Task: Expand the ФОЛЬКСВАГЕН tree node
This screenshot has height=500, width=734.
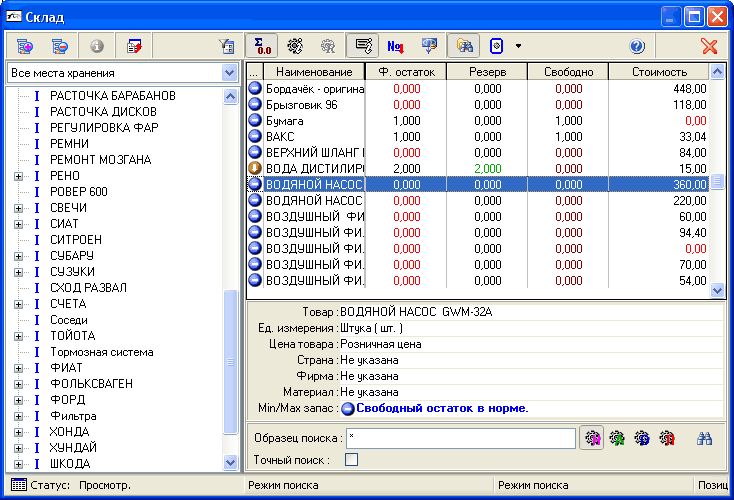Action: click(x=18, y=384)
